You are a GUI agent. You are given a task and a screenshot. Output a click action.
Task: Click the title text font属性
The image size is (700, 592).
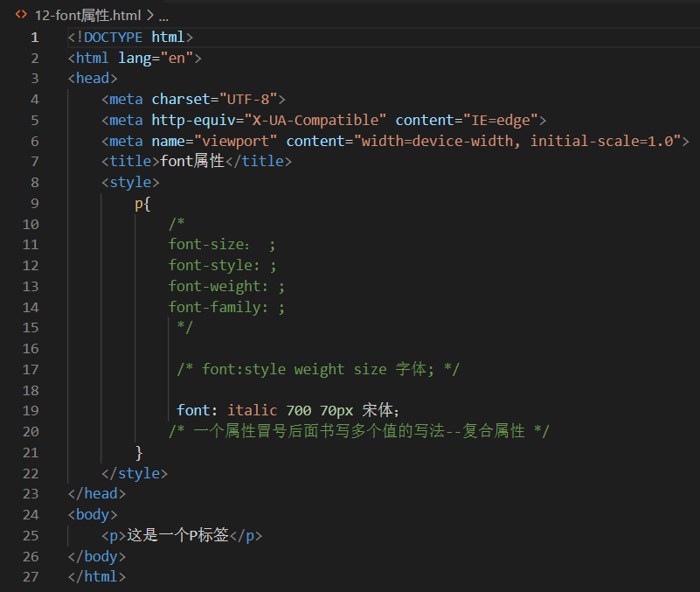[x=192, y=161]
